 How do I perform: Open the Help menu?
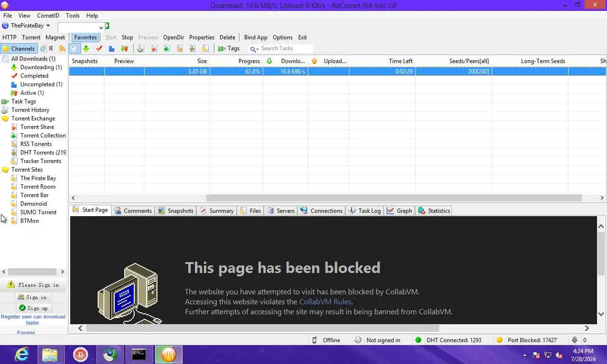(x=92, y=16)
